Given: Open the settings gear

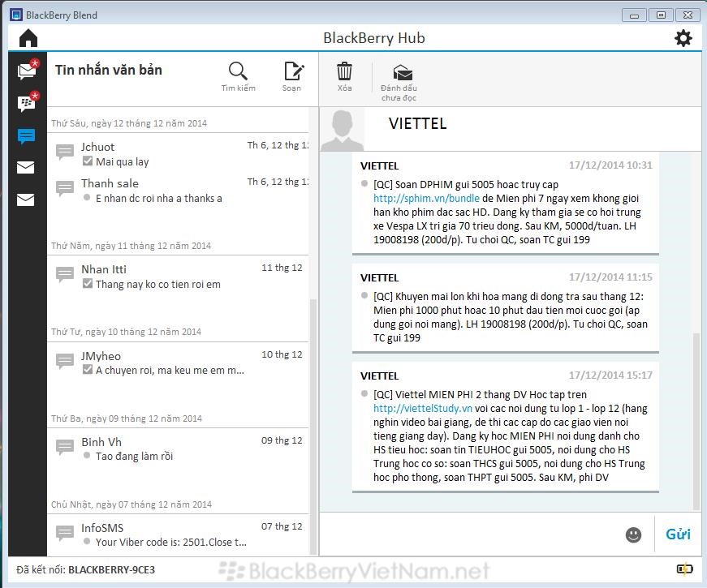Looking at the screenshot, I should (683, 38).
